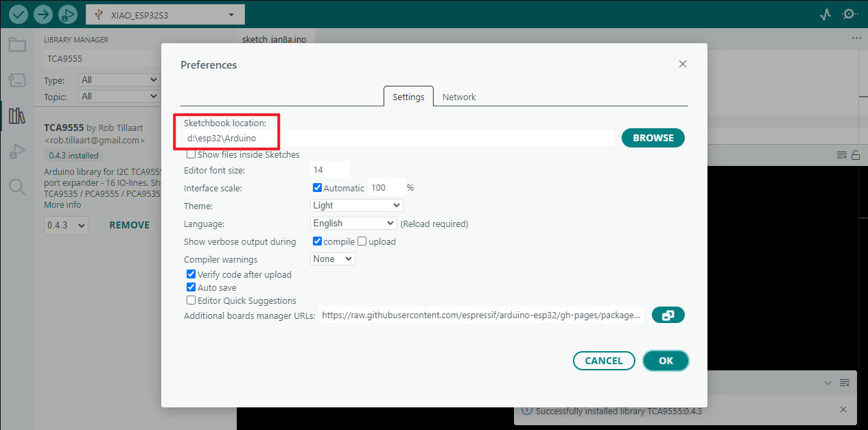Open the Sketchbook folder sidebar icon

pos(17,45)
